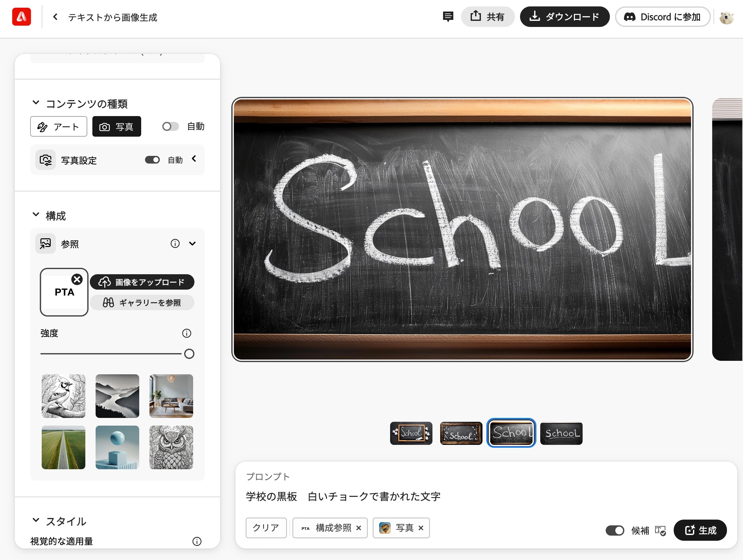743x560 pixels.
Task: Remove the PTA reference image
Action: [77, 279]
